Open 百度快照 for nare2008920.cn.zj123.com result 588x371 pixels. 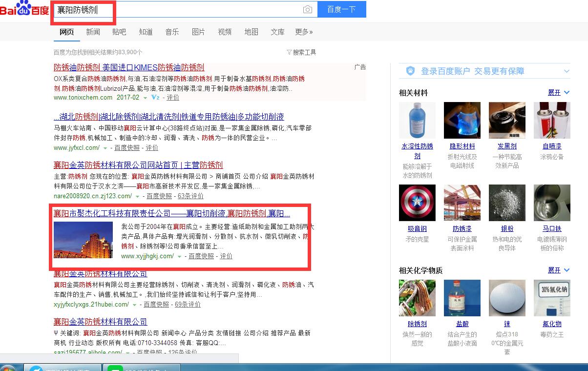(x=159, y=196)
